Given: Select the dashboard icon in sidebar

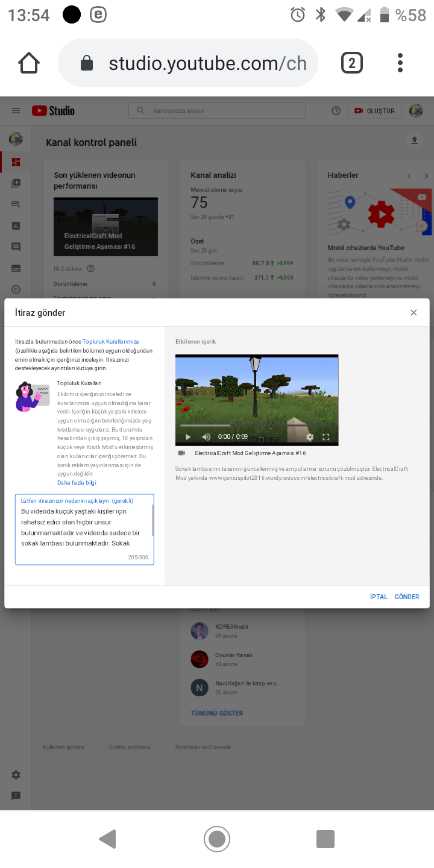Looking at the screenshot, I should 16,162.
